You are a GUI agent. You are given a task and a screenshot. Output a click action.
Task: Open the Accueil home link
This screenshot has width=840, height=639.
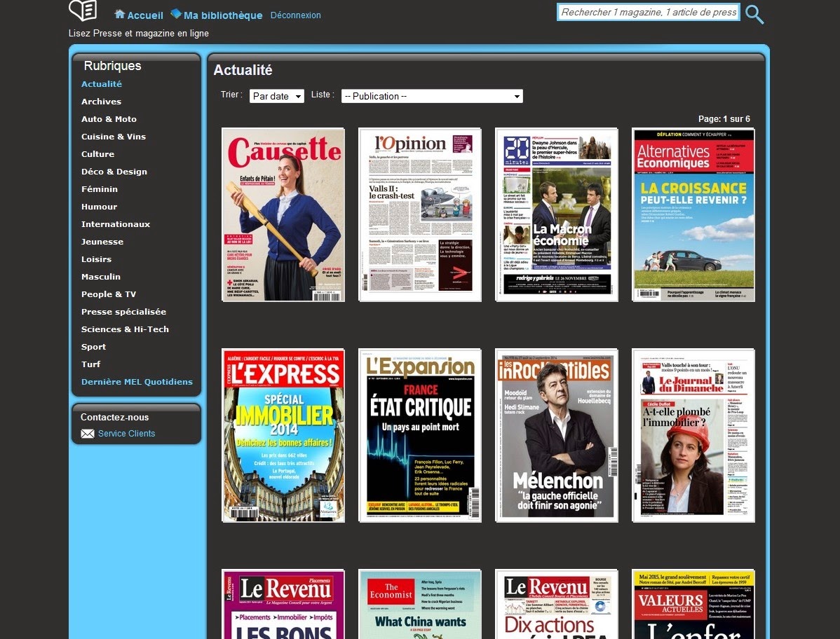(x=145, y=15)
